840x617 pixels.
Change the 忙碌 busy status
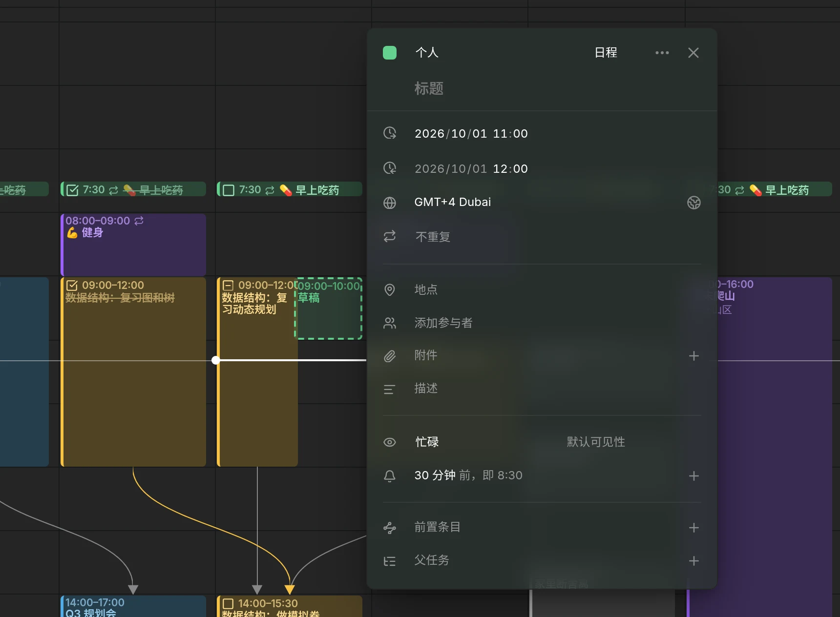pyautogui.click(x=427, y=442)
